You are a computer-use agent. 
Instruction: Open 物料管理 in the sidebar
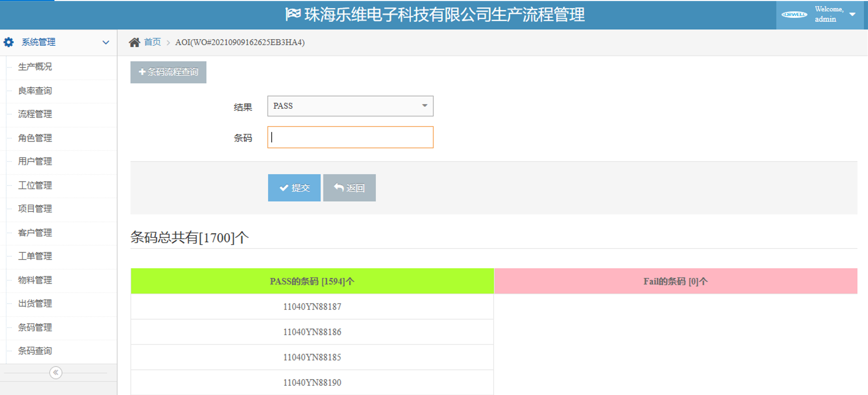35,280
